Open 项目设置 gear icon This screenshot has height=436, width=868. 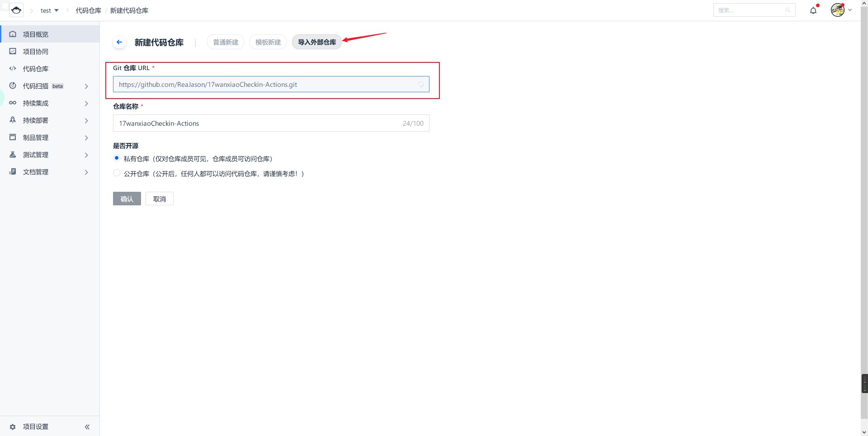[13, 427]
